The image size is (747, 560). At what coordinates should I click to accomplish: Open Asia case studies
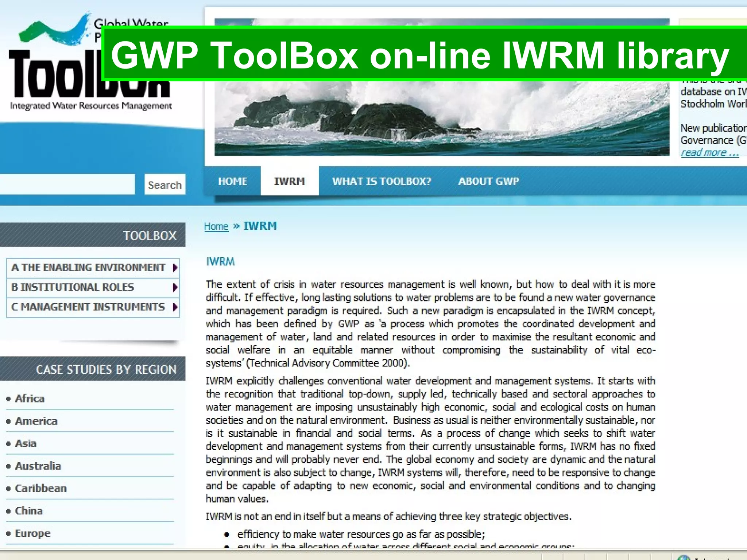click(x=26, y=443)
